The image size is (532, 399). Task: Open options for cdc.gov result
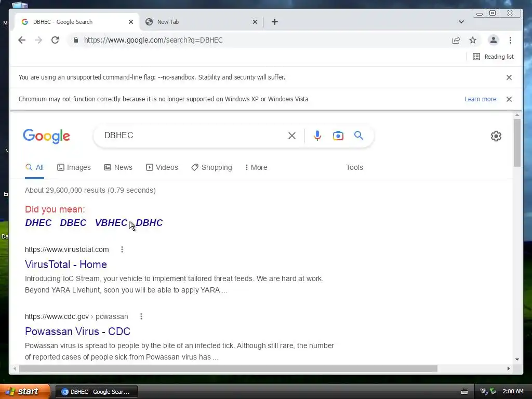[x=141, y=316]
